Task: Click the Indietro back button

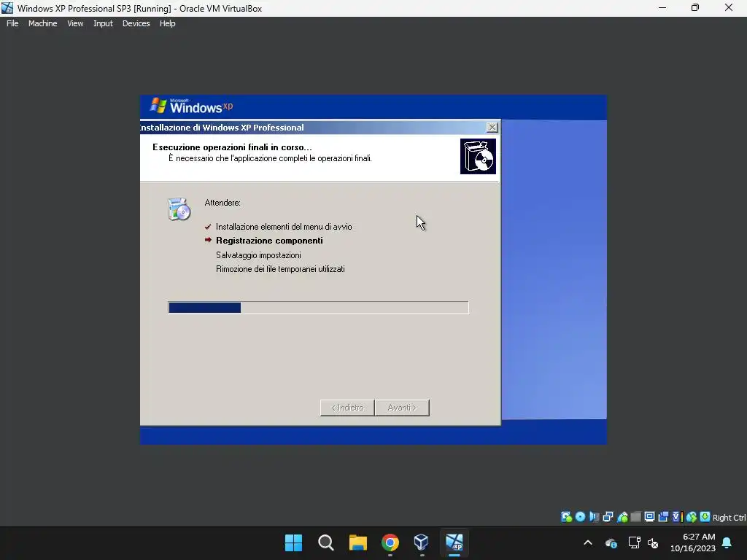Action: click(347, 408)
